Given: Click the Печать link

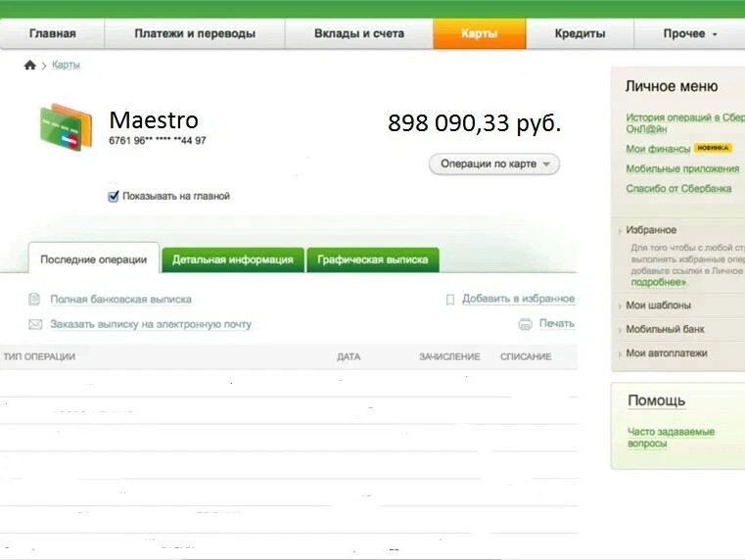Looking at the screenshot, I should (x=557, y=323).
